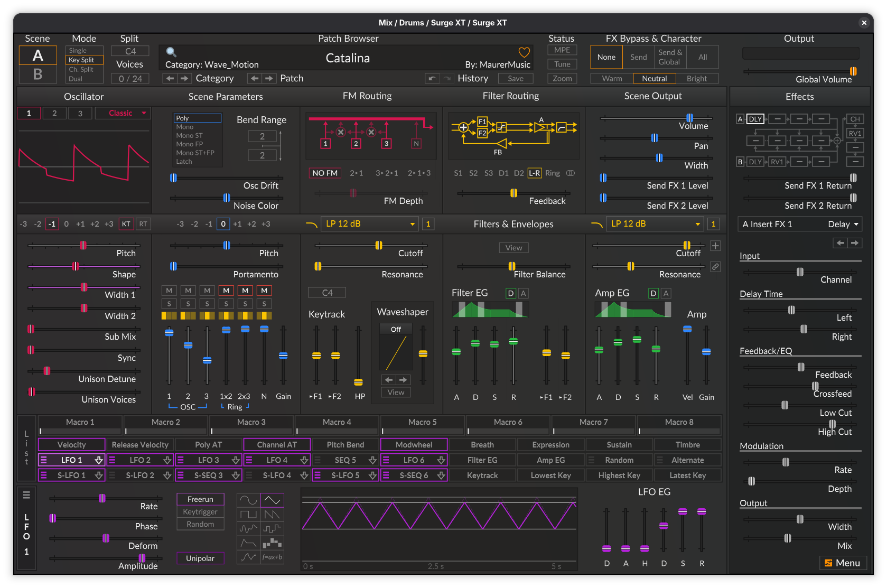
Task: Enable the Unipolar LFO toggle
Action: (x=200, y=558)
